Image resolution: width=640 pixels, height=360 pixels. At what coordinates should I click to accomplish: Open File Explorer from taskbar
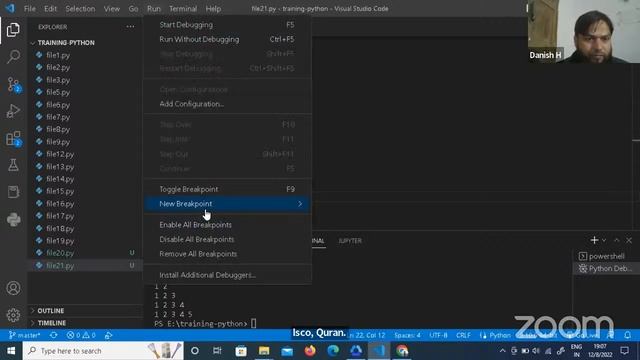(264, 351)
